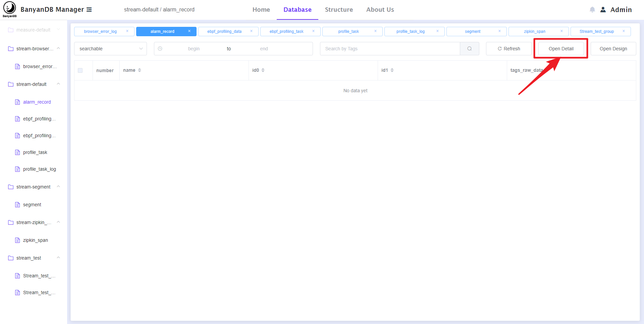Screen dimensions: 644x324
Task: Collapse the stream-default group chevron
Action: (58, 84)
